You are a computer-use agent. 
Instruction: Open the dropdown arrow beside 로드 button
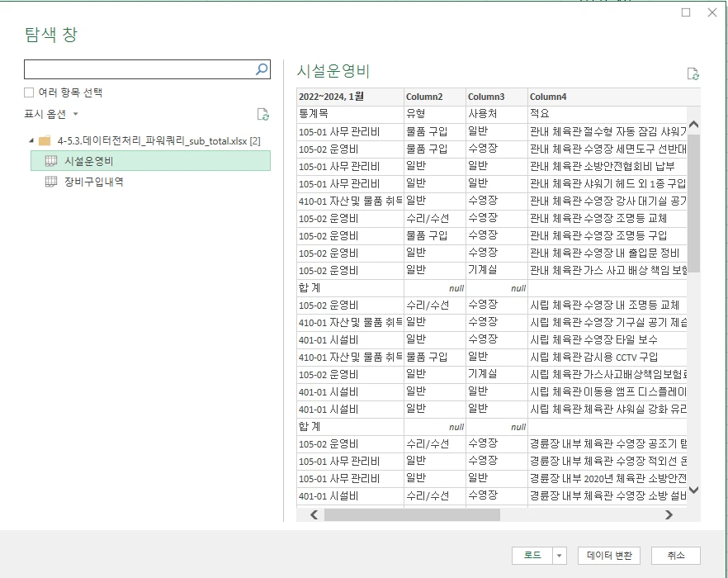560,556
